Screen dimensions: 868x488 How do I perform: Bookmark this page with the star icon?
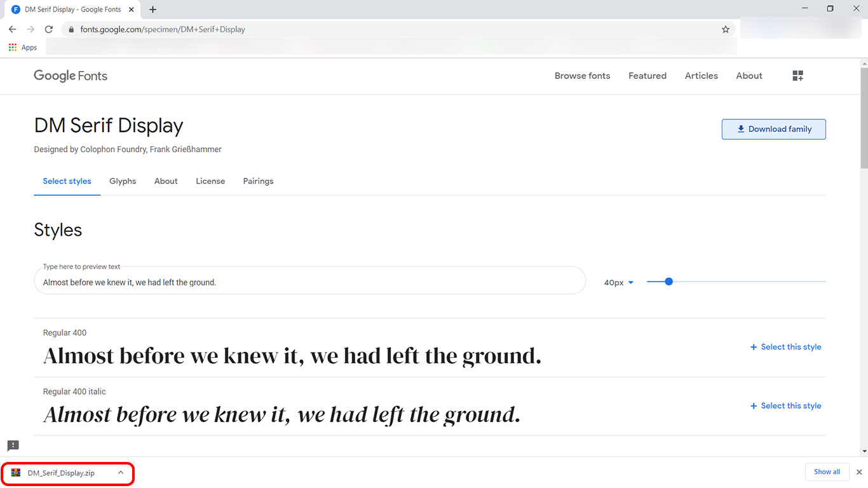click(726, 29)
